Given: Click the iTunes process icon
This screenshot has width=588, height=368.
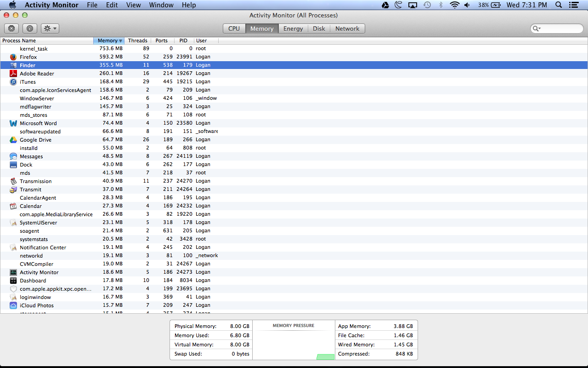Looking at the screenshot, I should tap(13, 82).
